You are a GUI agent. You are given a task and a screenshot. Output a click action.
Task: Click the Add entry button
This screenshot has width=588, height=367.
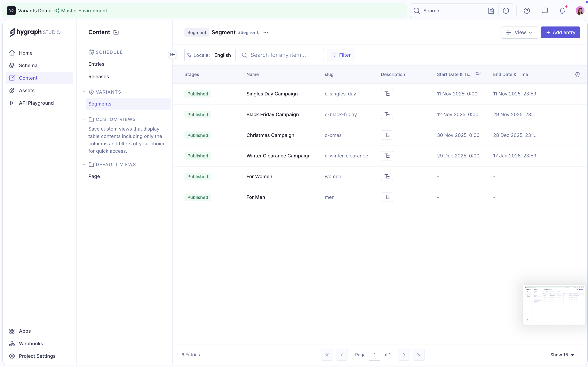pyautogui.click(x=561, y=32)
